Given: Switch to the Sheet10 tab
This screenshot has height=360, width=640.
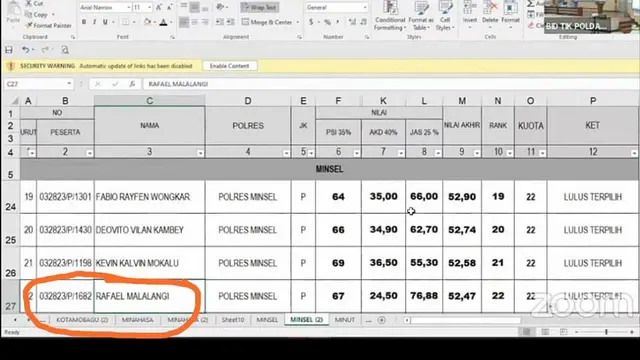Looking at the screenshot, I should tap(233, 320).
